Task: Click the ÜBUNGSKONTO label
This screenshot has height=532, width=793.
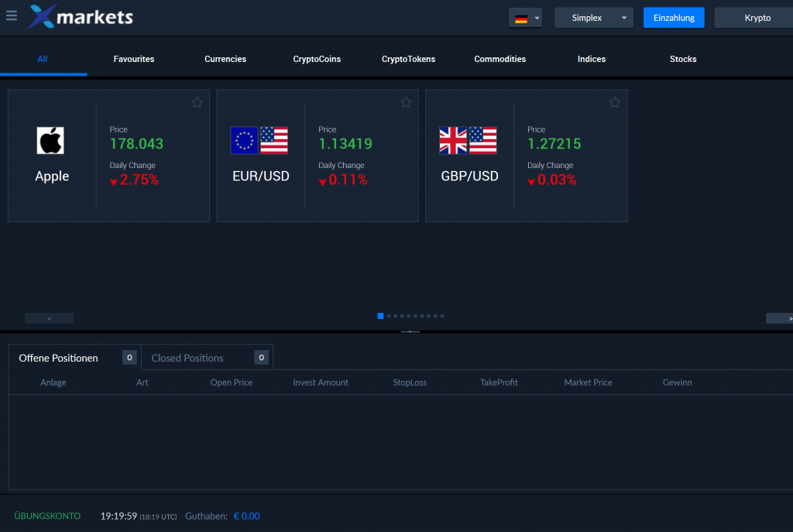Action: [x=47, y=517]
